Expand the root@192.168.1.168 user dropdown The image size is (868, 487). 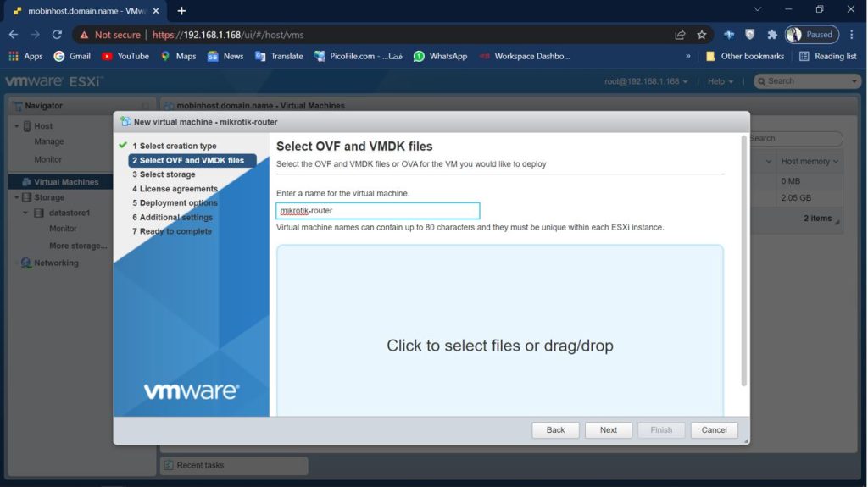645,81
